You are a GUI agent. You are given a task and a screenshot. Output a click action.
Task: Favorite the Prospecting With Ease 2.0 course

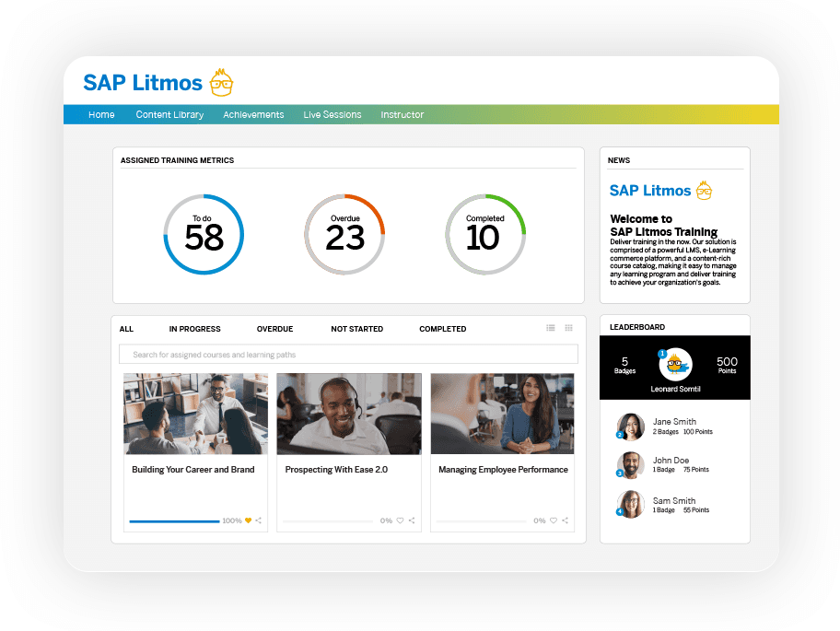pyautogui.click(x=401, y=520)
